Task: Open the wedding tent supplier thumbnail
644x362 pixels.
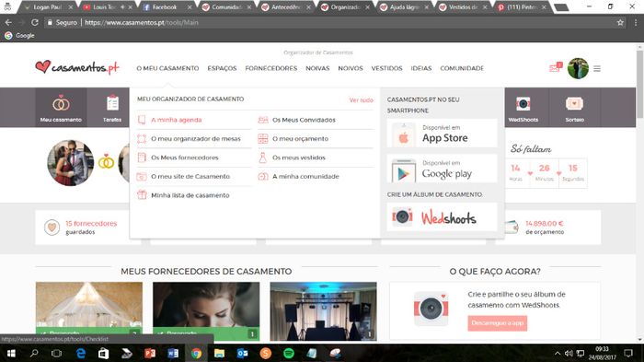Action: [x=89, y=311]
